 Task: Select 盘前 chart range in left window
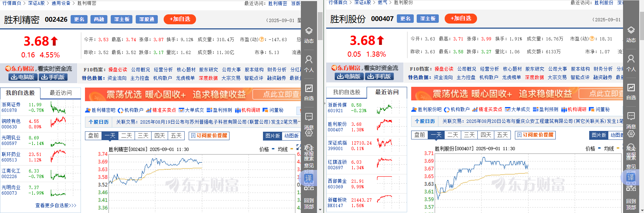pyautogui.click(x=93, y=136)
